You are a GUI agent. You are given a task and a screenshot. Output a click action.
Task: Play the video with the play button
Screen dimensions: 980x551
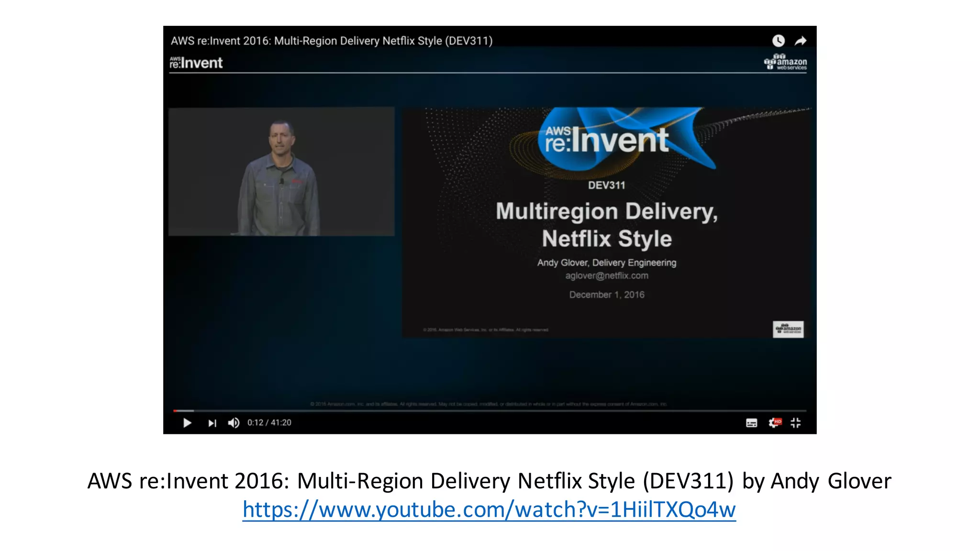(187, 423)
